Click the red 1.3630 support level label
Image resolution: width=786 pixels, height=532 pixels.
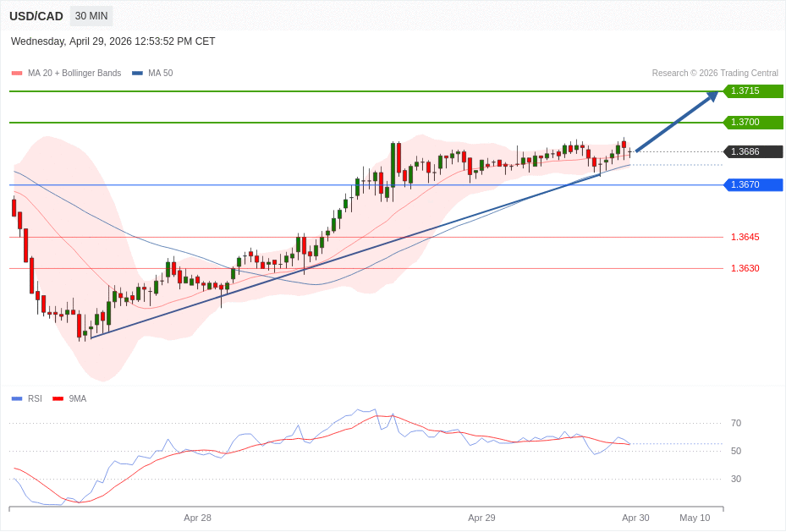pos(745,269)
